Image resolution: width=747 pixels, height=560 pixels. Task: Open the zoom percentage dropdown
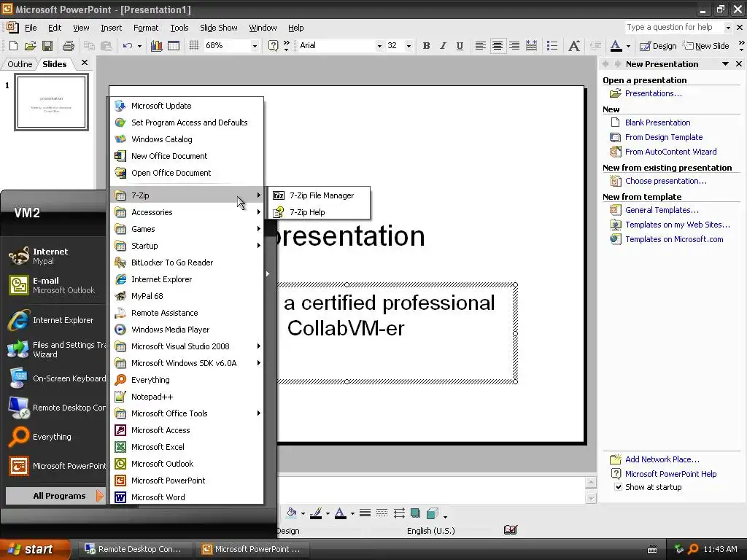255,46
